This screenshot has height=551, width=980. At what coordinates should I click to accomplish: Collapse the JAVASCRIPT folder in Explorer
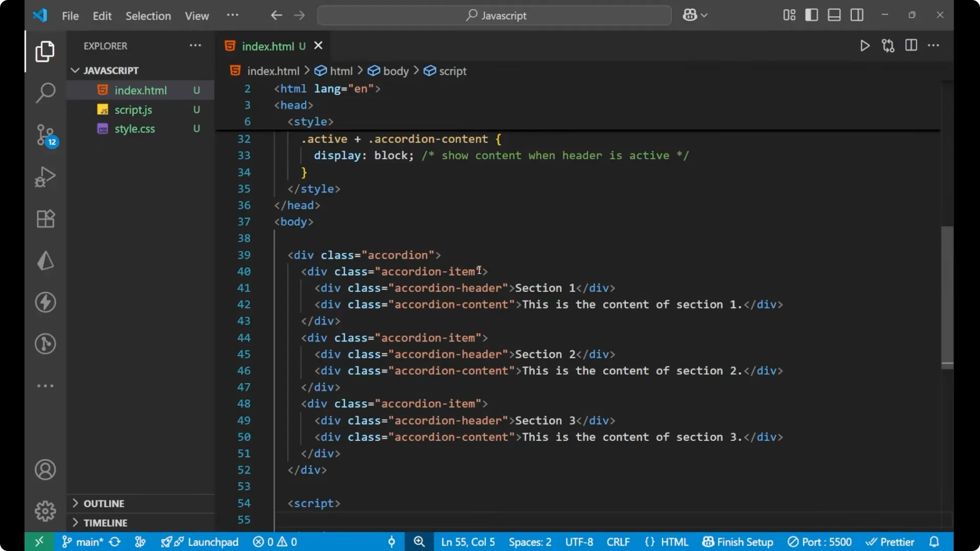pos(75,70)
